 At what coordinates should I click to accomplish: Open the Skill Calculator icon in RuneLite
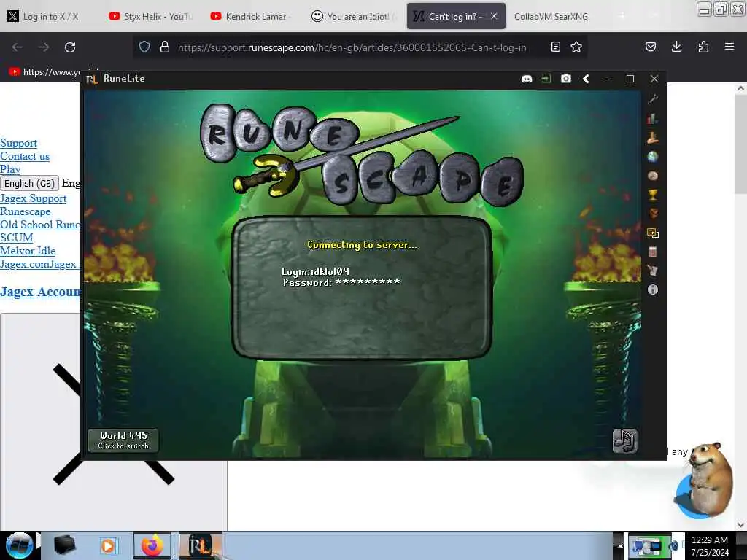click(x=653, y=252)
